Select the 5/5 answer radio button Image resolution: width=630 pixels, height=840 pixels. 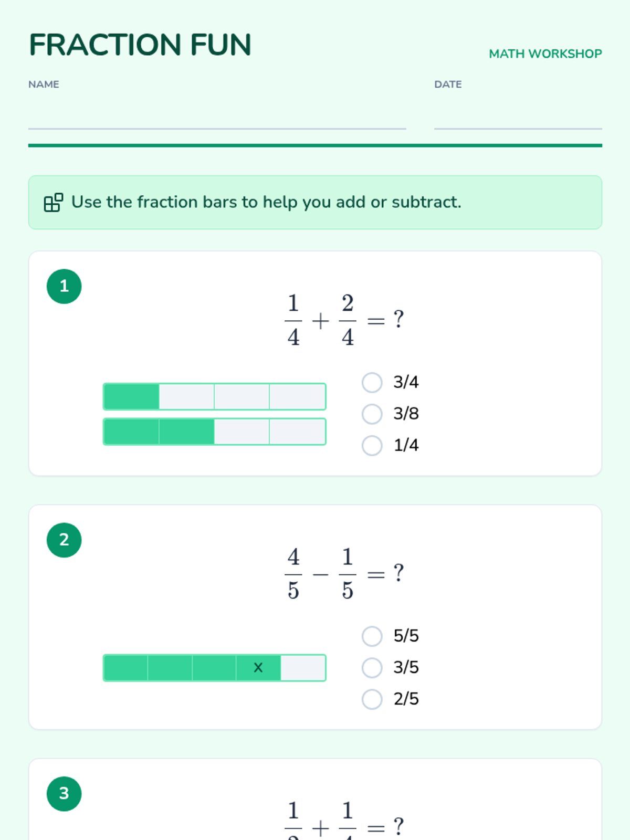point(372,636)
